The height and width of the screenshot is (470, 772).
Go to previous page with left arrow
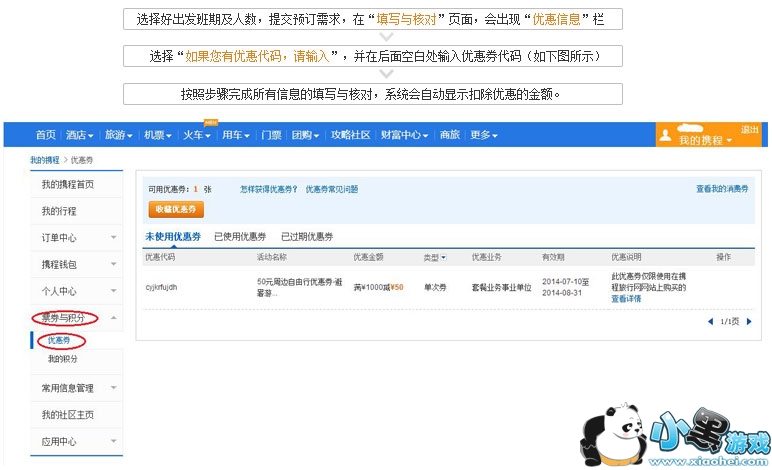pos(711,321)
